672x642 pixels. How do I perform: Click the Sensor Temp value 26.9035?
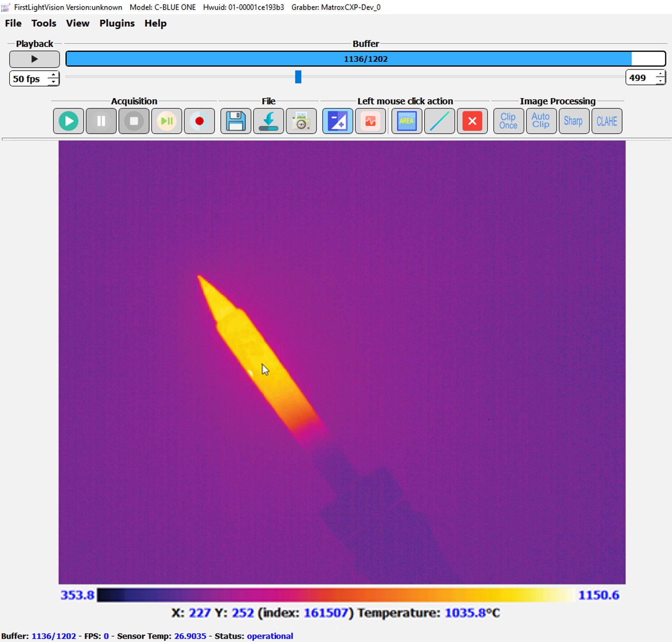pyautogui.click(x=190, y=636)
